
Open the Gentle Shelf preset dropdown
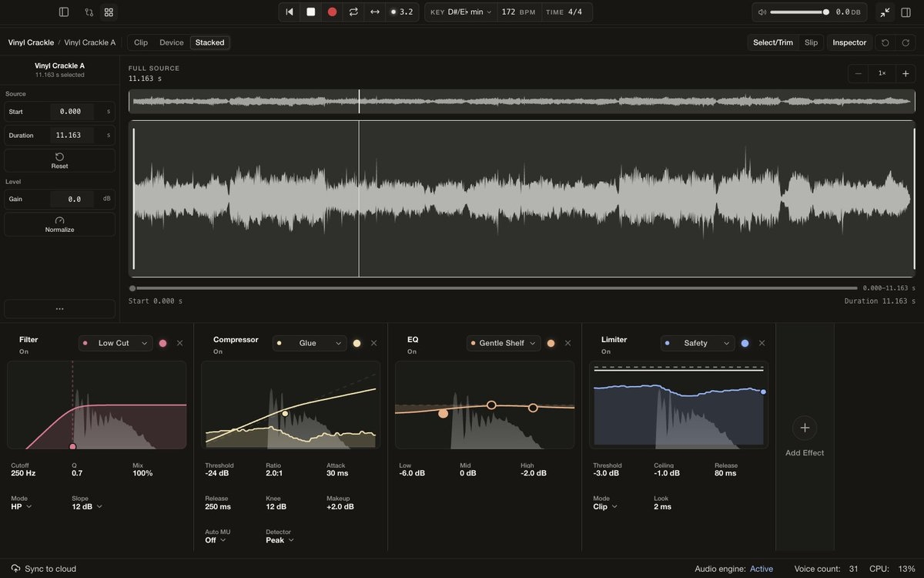[x=504, y=343]
